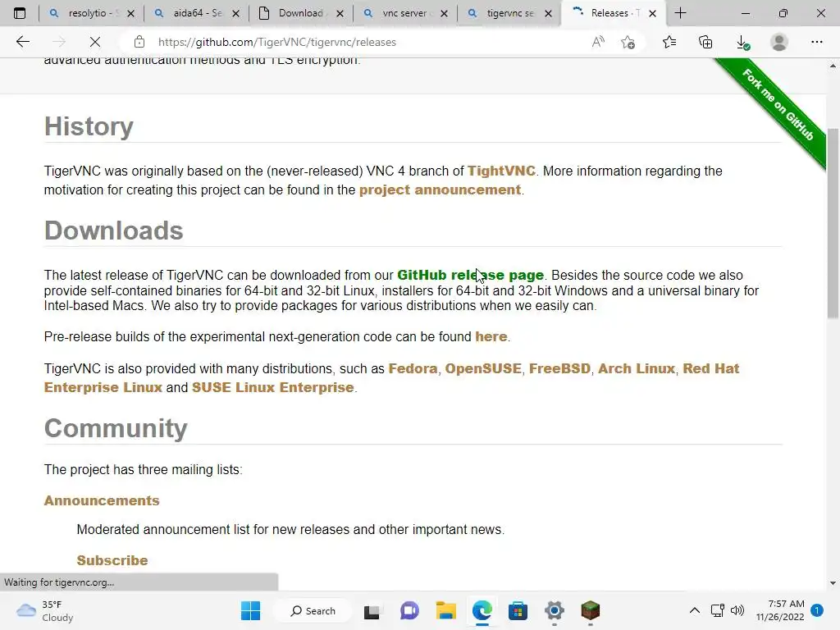Open the clock and calendar flyout

tap(780, 610)
